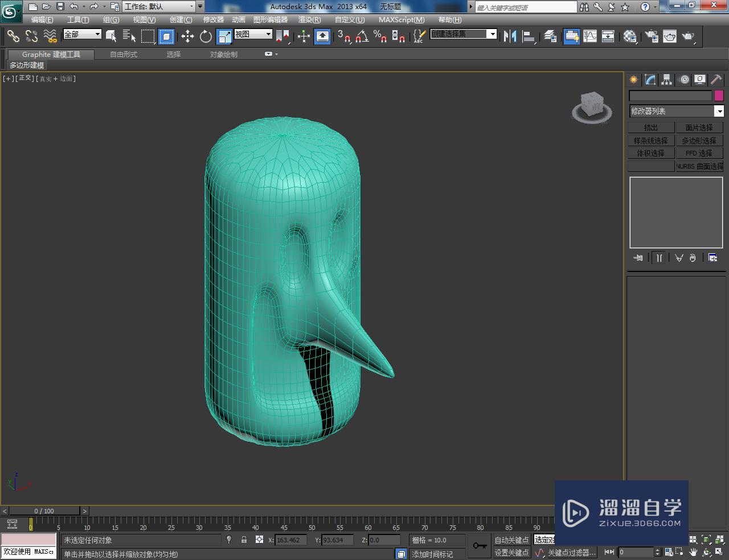Screen dimensions: 729x560
Task: Toggle Window/Crossing selection mode
Action: 166,36
